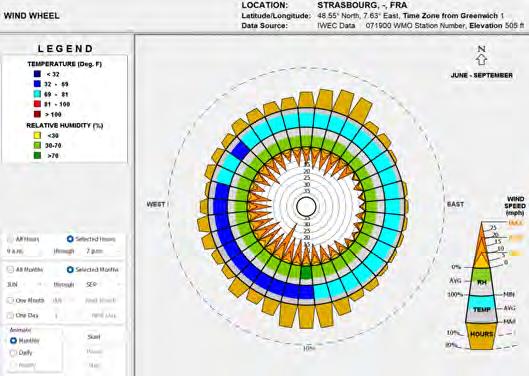Click the red 81 - 100 temperature swatch
The width and height of the screenshot is (529, 376).
click(x=37, y=104)
